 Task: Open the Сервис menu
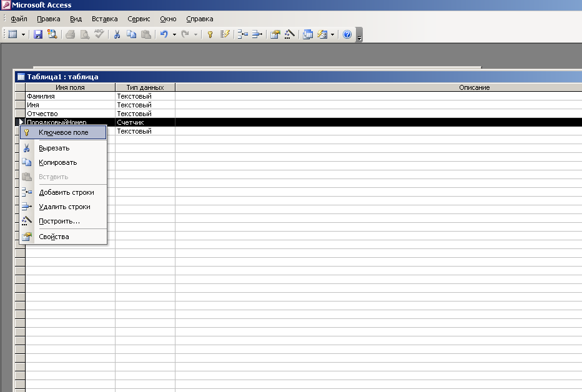139,19
